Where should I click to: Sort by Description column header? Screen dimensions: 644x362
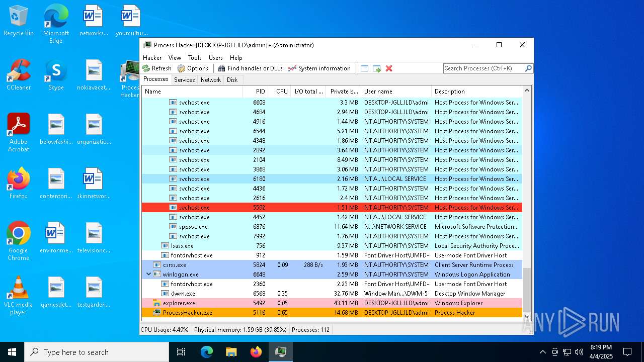[x=477, y=92]
